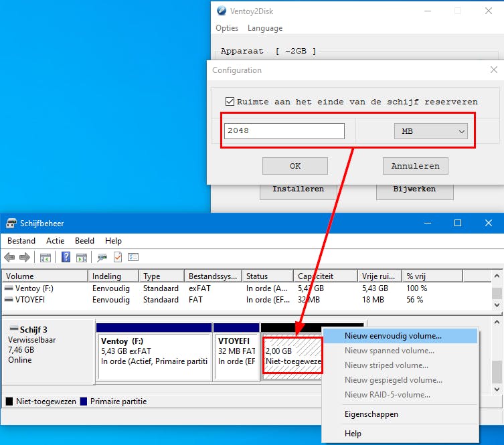Open the Language menu in Ventoy2Disk

[x=265, y=28]
